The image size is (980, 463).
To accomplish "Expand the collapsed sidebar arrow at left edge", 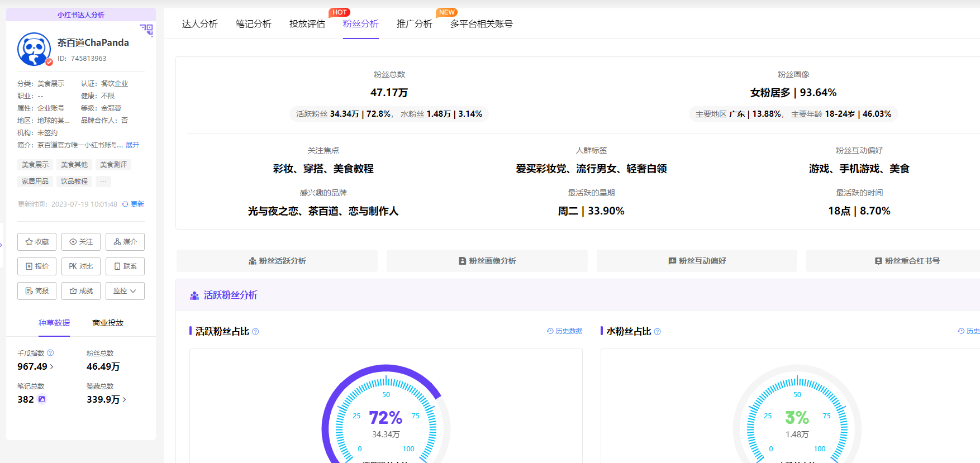I will [x=2, y=245].
